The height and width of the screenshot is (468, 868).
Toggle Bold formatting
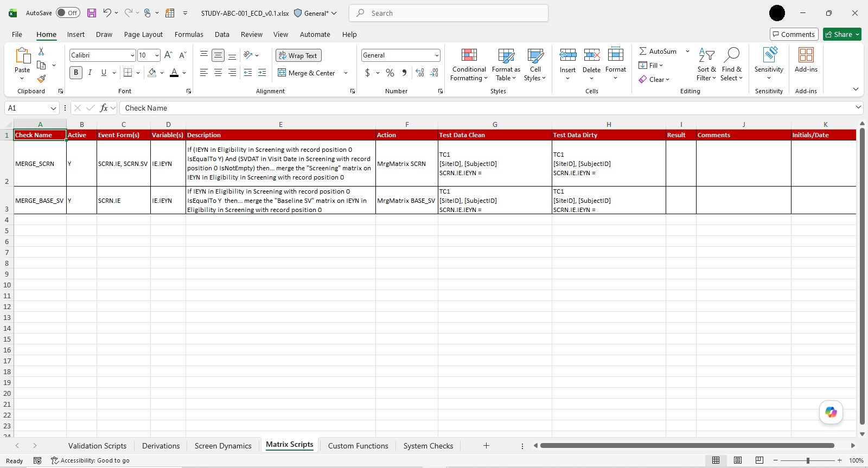(x=76, y=73)
